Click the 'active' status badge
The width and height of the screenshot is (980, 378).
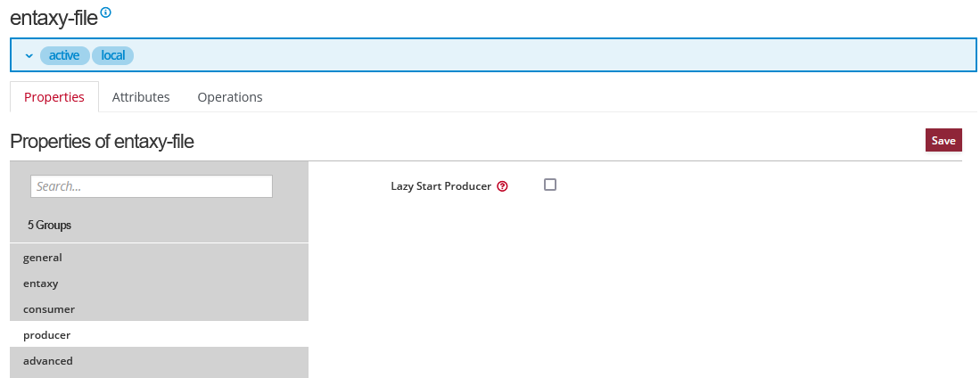click(64, 55)
